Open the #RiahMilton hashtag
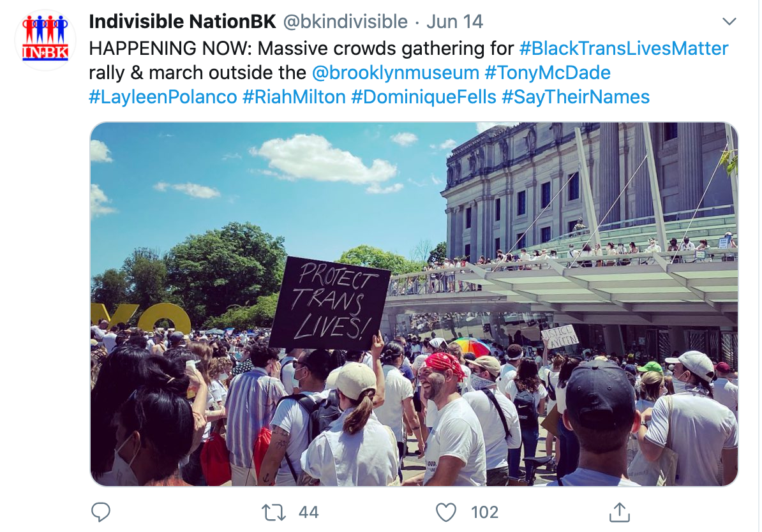This screenshot has height=532, width=762. (x=294, y=97)
